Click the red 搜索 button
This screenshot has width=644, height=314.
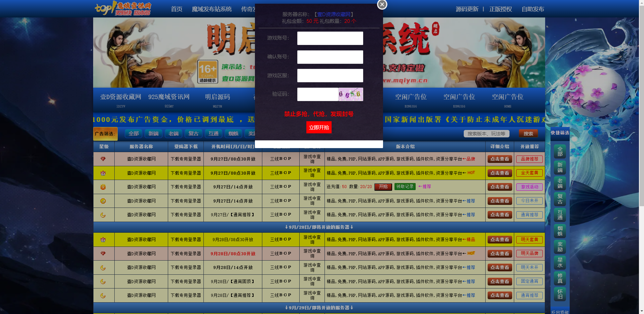[x=528, y=134]
